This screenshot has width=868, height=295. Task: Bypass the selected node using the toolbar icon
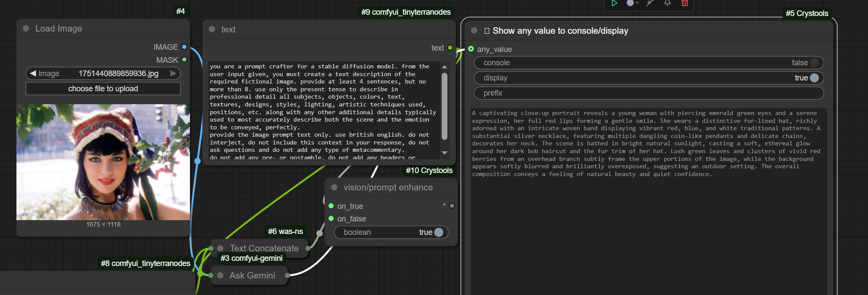click(x=650, y=3)
